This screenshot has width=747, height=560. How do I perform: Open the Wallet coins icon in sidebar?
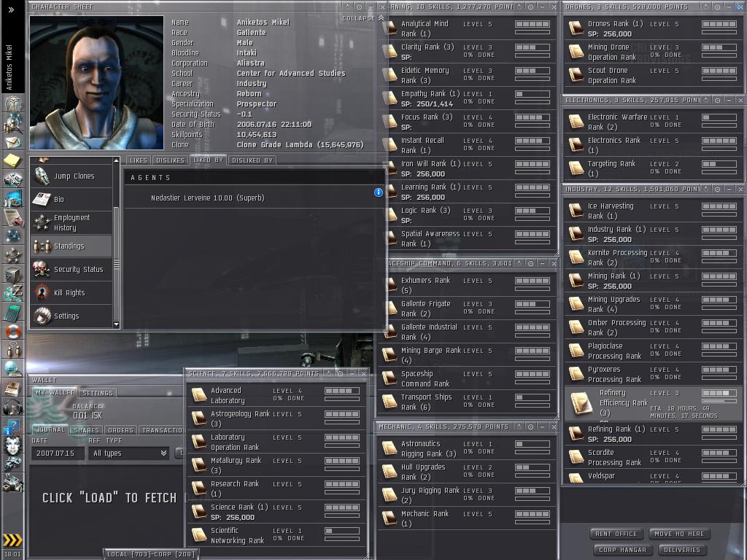point(13,292)
